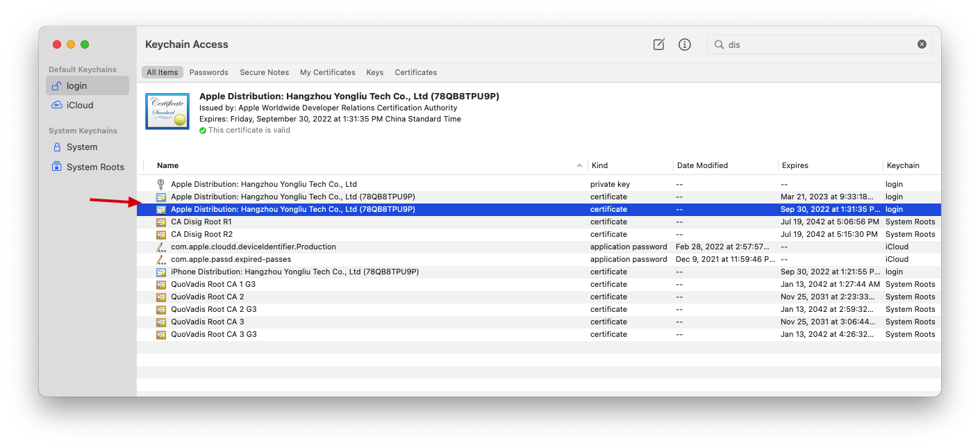980x448 pixels.
Task: Switch to the Passwords tab
Action: 208,72
